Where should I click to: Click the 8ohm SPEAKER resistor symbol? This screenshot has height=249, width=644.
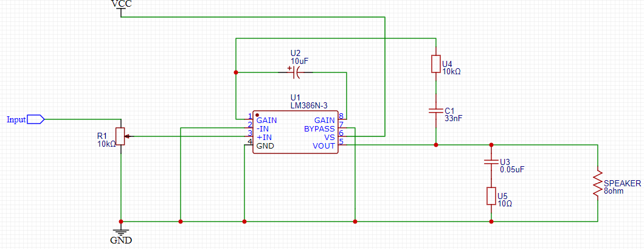tap(598, 183)
